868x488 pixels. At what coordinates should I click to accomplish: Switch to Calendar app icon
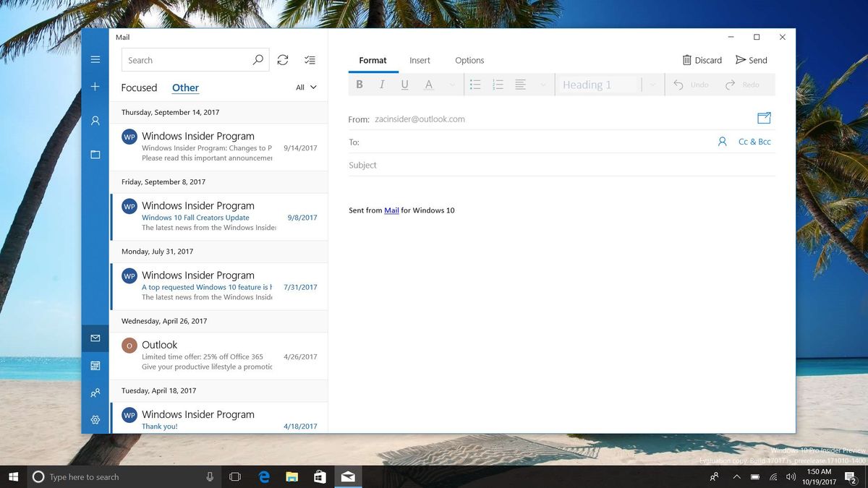click(x=95, y=366)
